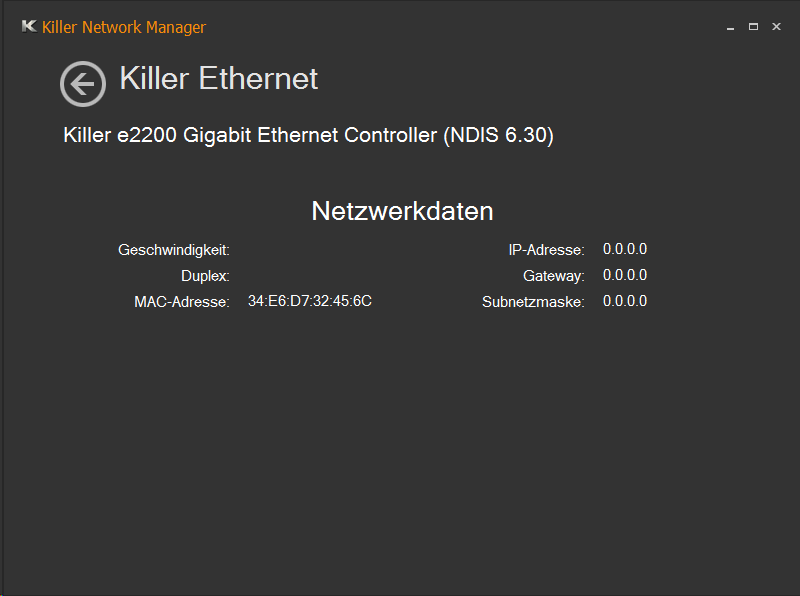800x596 pixels.
Task: Click the Killer Network Manager title text
Action: (124, 27)
